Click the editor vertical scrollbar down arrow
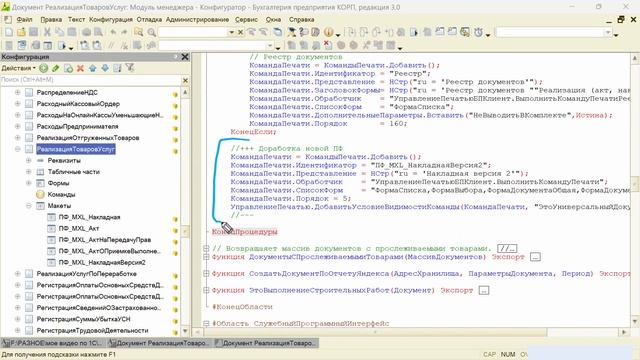 coord(635,322)
